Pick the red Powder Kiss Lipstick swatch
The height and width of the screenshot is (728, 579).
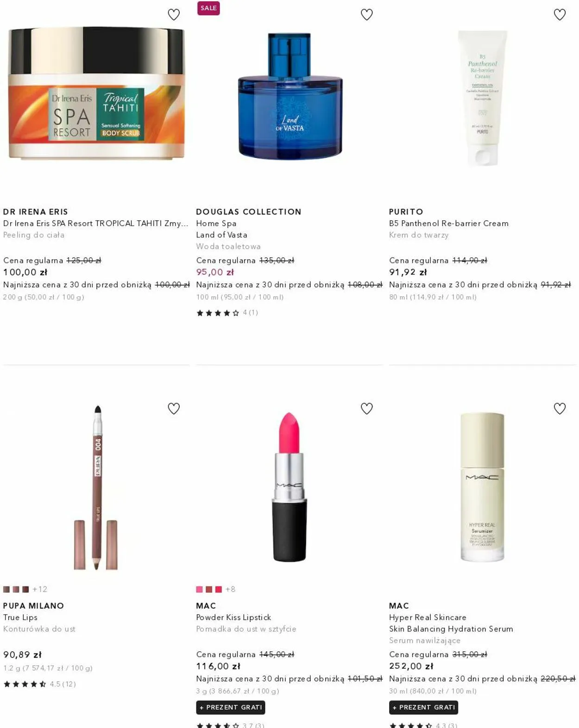(x=219, y=589)
